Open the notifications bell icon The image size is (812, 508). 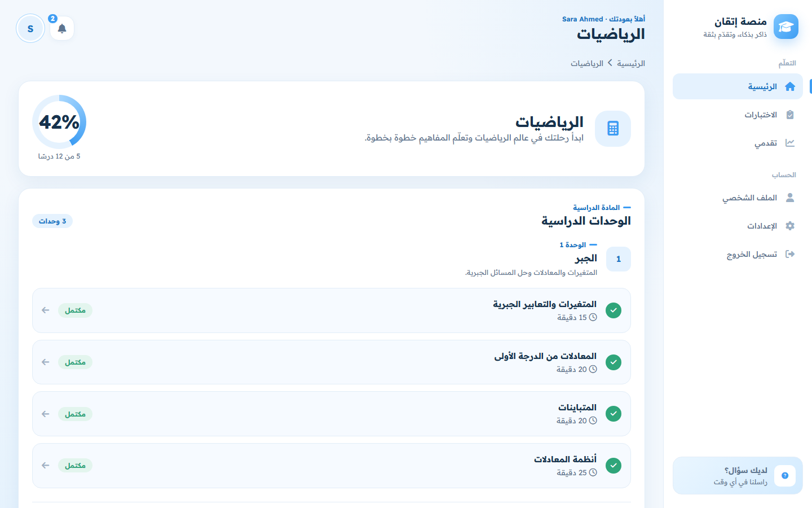tap(62, 28)
